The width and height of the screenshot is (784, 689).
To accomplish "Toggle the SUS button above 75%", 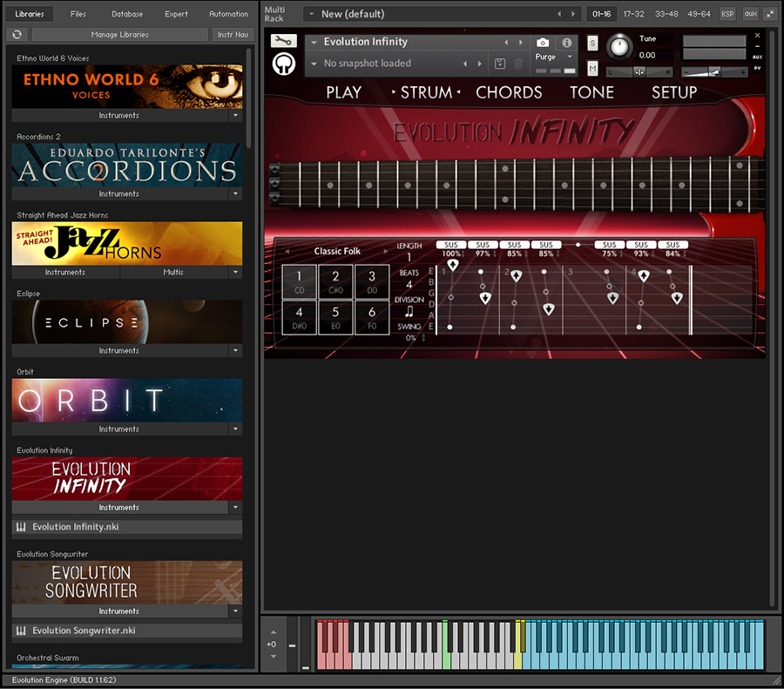I will point(609,245).
